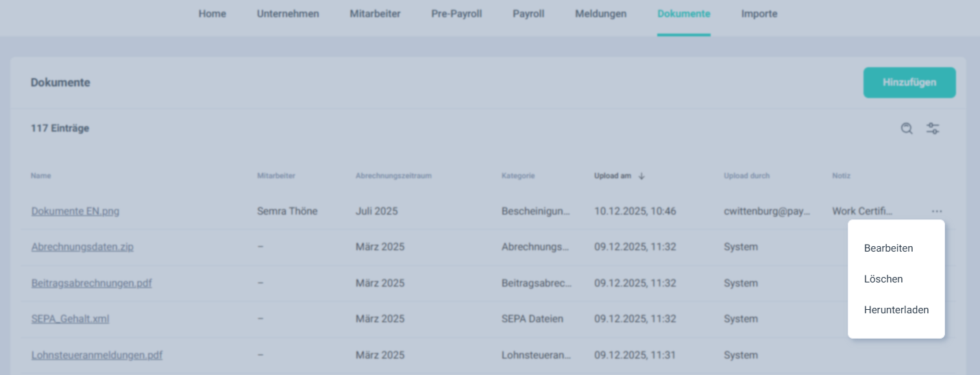Click the search magnifier icon
Viewport: 980px width, 375px height.
[x=907, y=128]
